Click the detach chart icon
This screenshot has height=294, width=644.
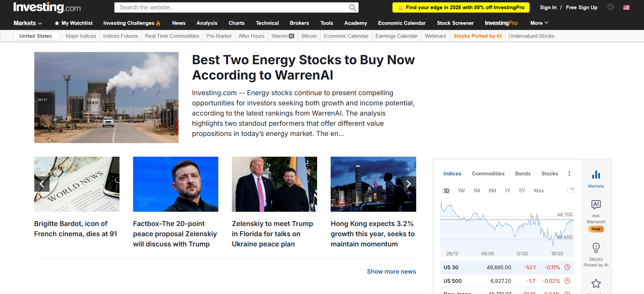tap(570, 190)
